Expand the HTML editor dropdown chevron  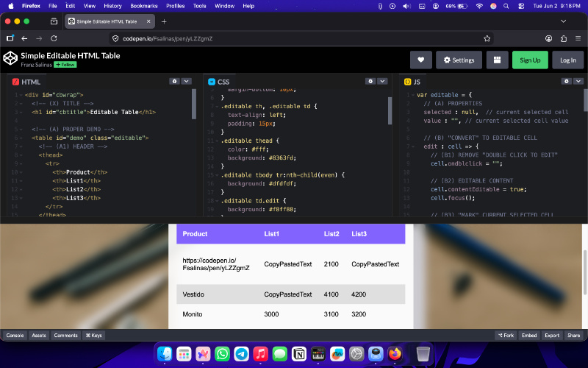187,81
